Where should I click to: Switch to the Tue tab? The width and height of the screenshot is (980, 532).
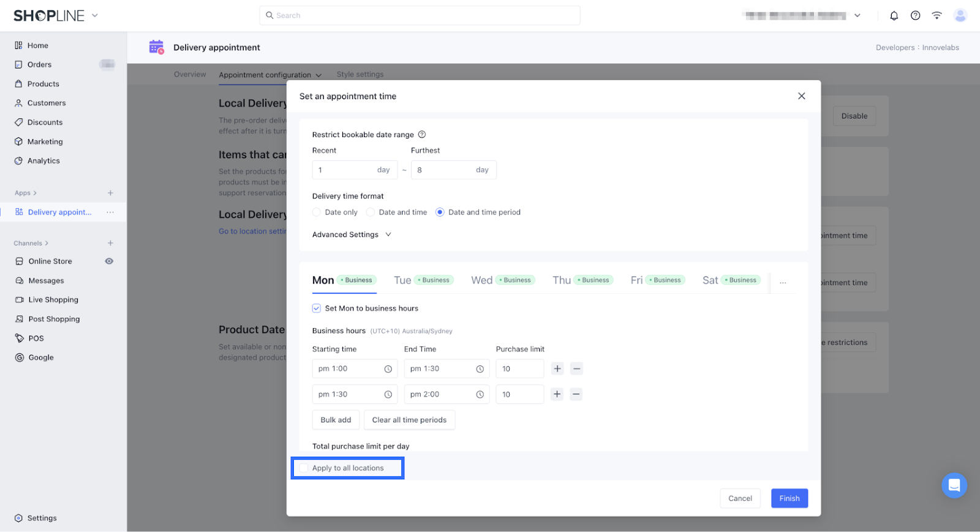(402, 280)
